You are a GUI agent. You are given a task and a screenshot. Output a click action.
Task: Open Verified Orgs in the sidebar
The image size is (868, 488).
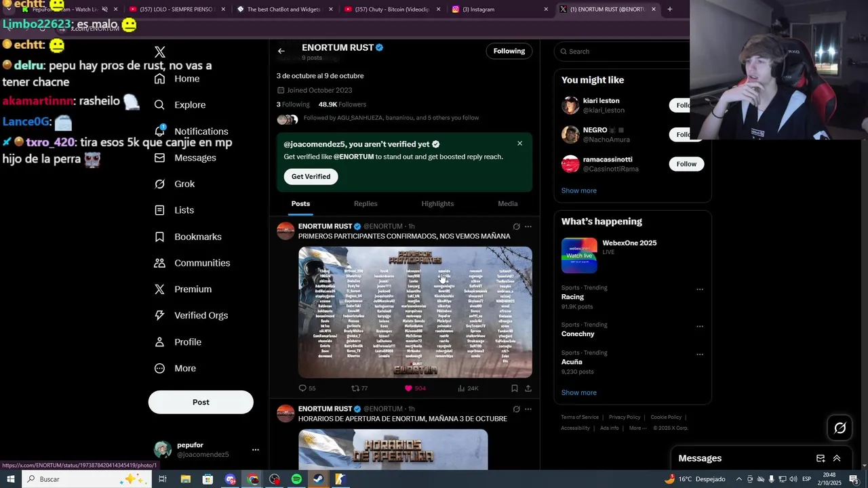[191, 315]
